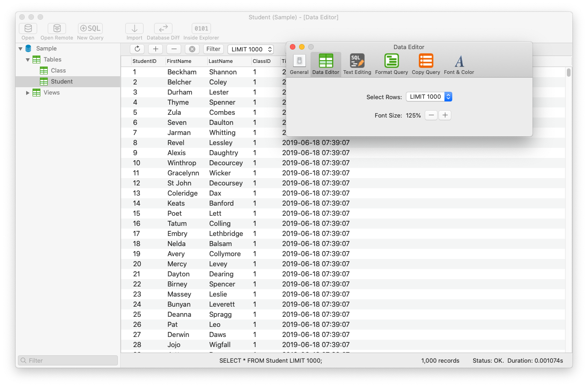
Task: Open a remote database connection
Action: pos(56,28)
